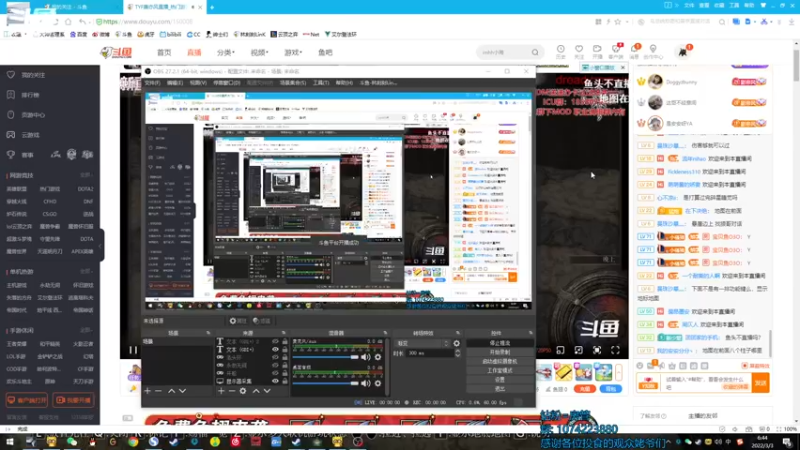Screen dimensions: 800x450
Task: Go to 首页 tab in Douyu nav
Action: (164, 53)
